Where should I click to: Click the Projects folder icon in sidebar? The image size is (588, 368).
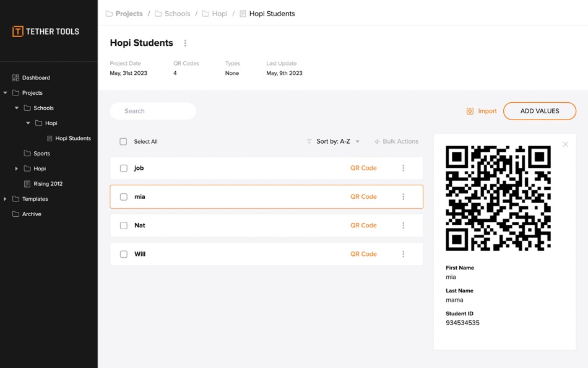coord(15,93)
